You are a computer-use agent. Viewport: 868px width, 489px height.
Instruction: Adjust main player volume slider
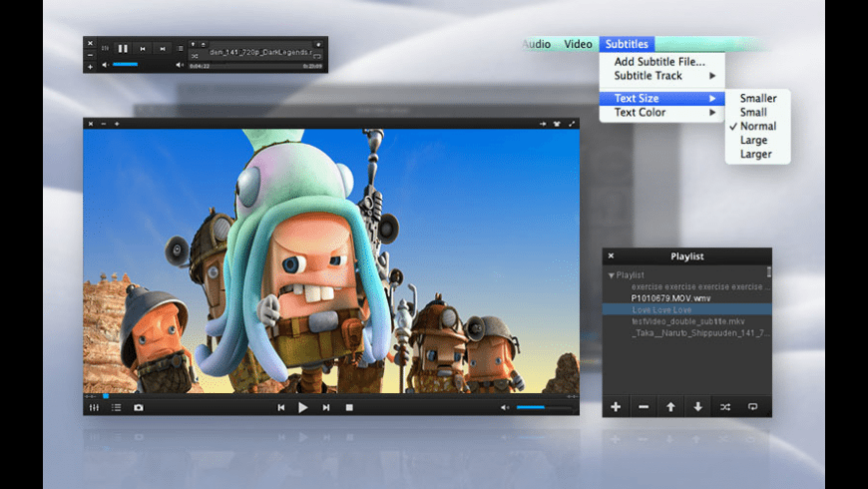pos(544,407)
